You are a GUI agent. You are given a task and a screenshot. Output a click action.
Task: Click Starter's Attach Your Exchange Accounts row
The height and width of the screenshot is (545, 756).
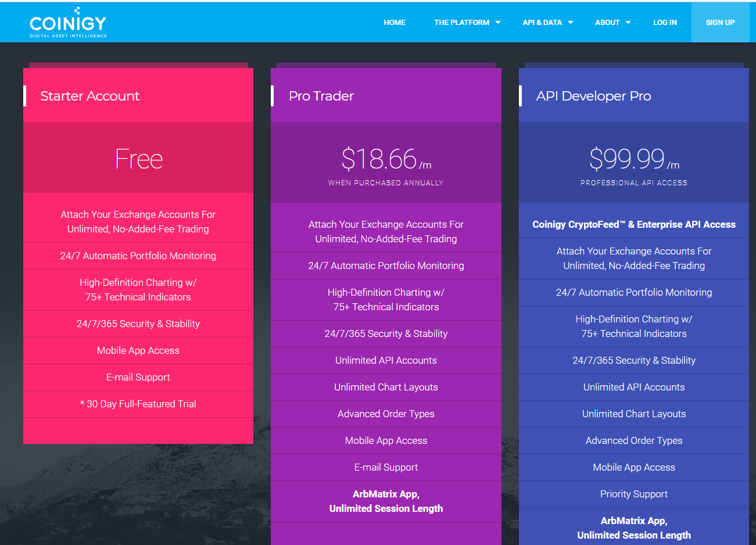tap(138, 222)
